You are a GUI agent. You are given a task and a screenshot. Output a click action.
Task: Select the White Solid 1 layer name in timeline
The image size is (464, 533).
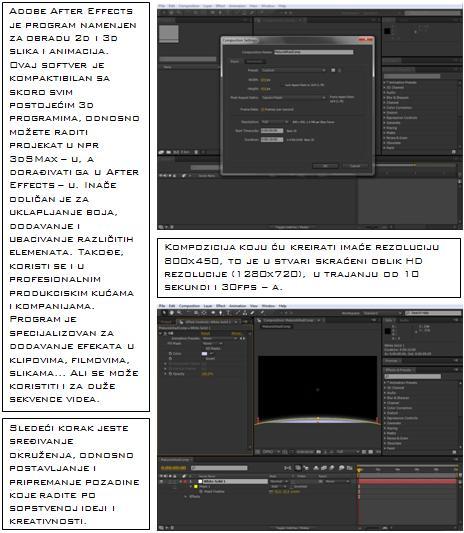tap(235, 481)
